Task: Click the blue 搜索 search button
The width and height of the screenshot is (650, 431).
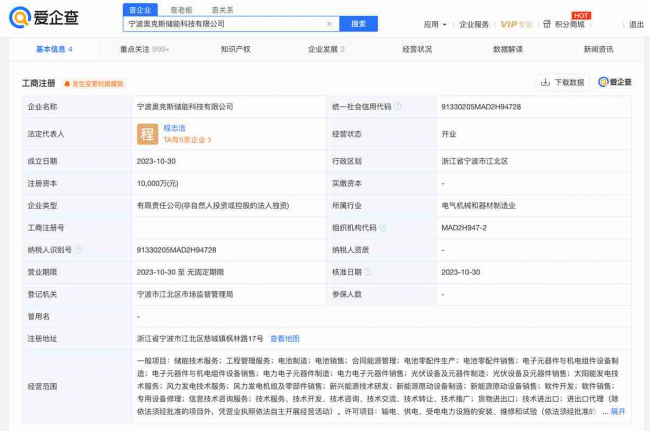Action: [359, 24]
